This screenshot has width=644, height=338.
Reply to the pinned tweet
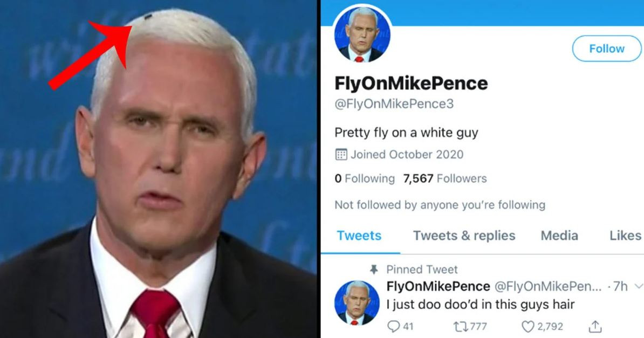pyautogui.click(x=393, y=326)
